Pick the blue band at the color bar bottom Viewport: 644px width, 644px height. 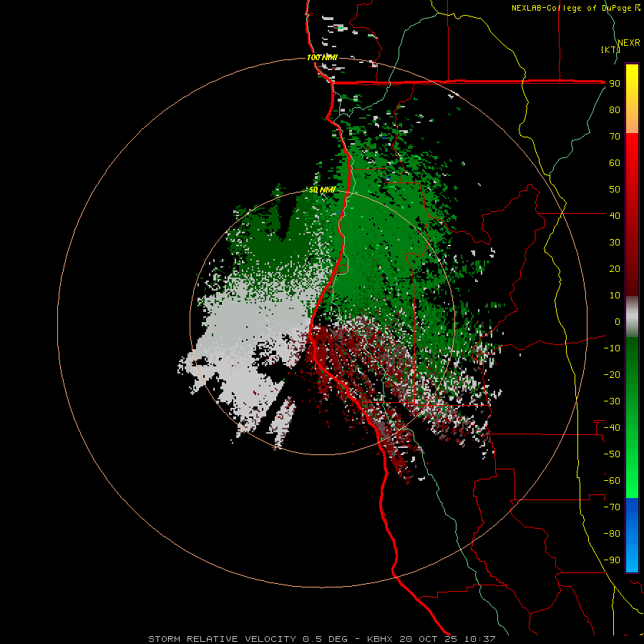point(632,535)
